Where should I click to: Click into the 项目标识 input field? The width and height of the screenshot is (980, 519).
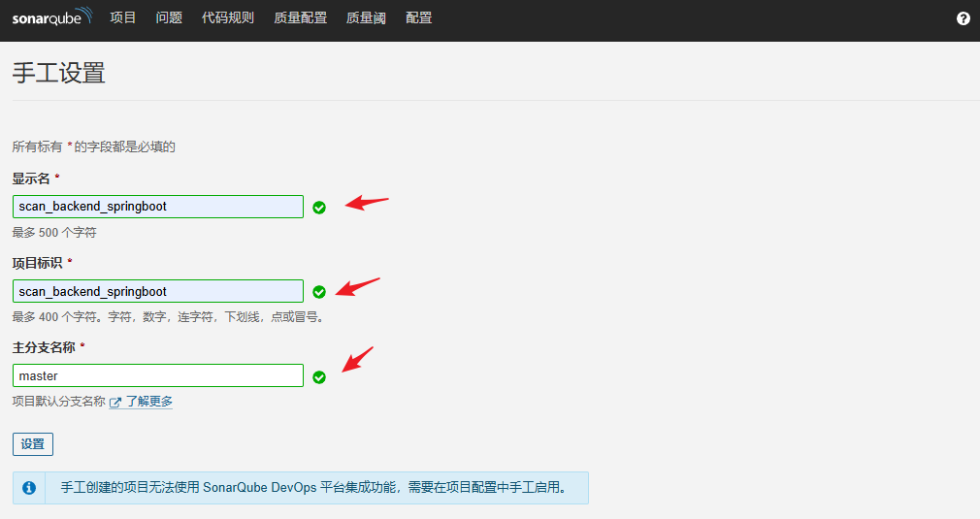click(158, 291)
